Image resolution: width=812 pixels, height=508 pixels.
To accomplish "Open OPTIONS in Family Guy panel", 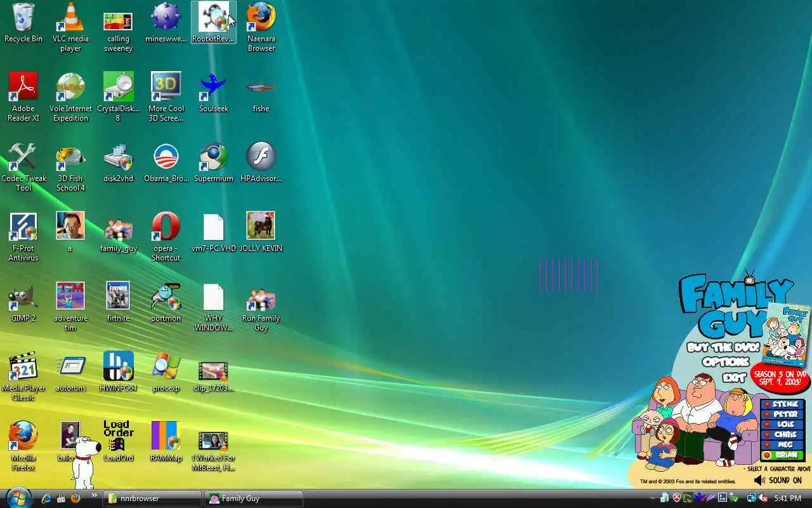I will (726, 362).
